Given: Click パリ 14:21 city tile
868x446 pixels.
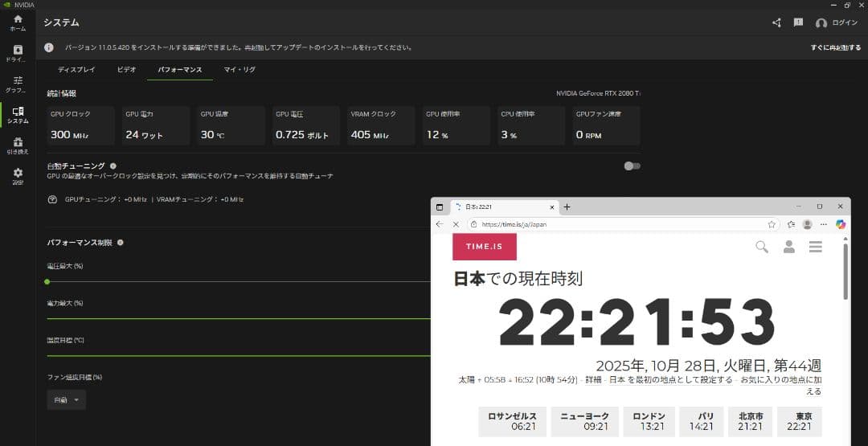Looking at the screenshot, I should [x=700, y=422].
